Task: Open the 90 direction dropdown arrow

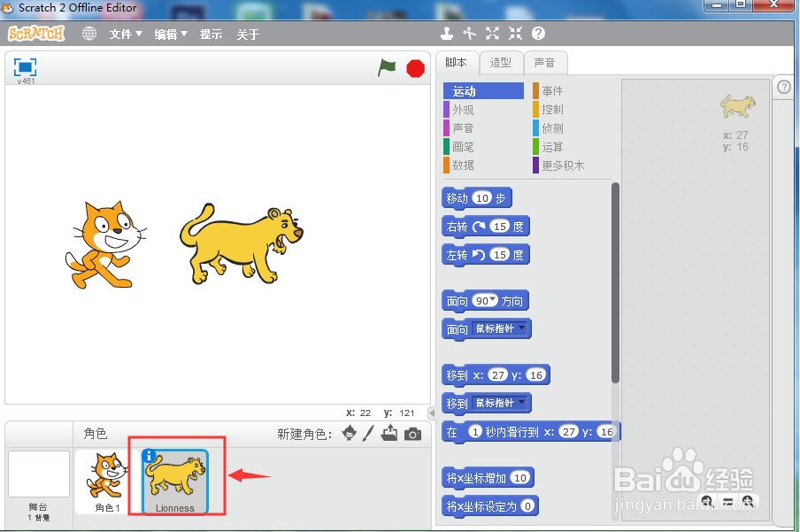Action: point(494,300)
